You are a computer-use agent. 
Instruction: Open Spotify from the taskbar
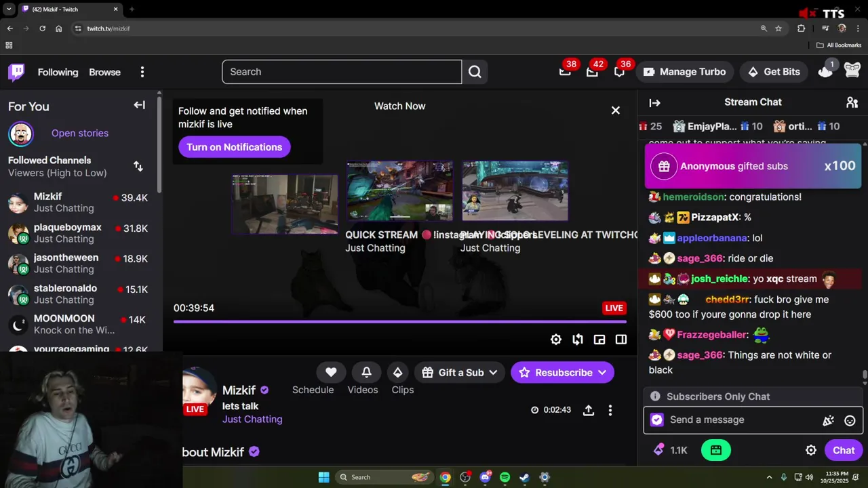(505, 477)
